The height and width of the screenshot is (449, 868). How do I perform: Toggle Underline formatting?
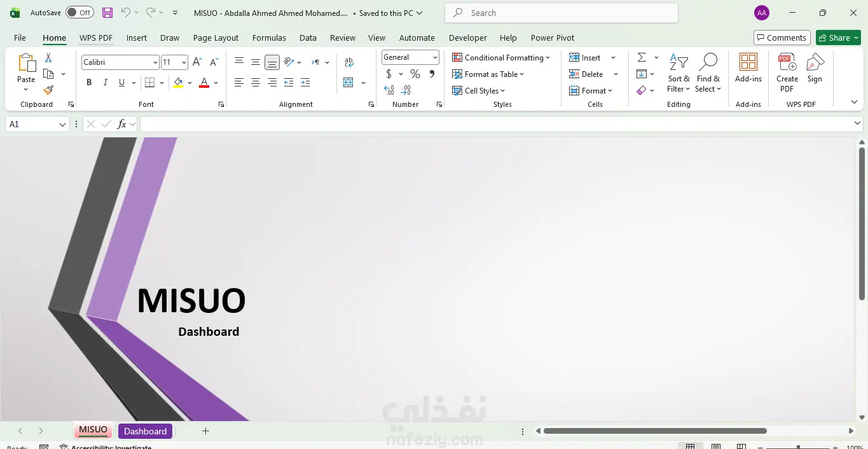pyautogui.click(x=121, y=83)
